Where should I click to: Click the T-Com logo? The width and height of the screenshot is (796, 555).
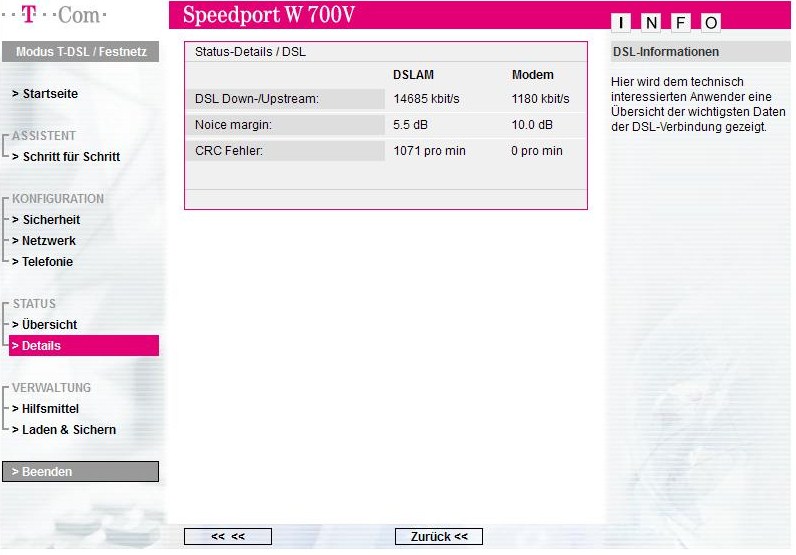coord(54,15)
